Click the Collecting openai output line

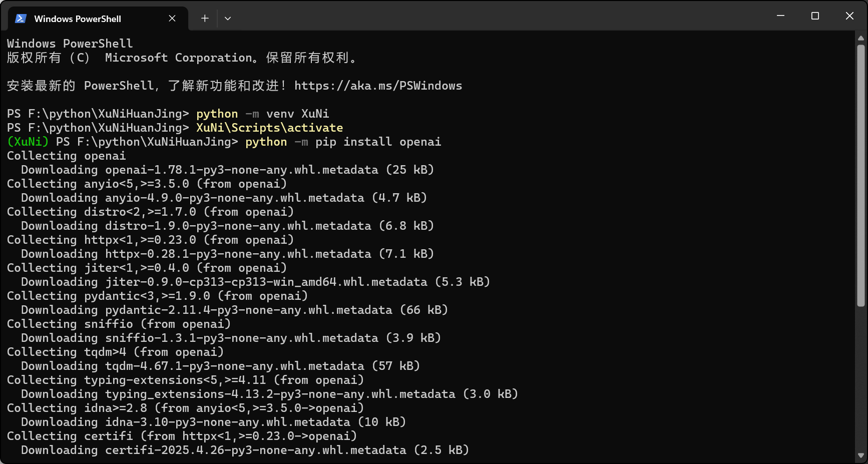pyautogui.click(x=66, y=156)
